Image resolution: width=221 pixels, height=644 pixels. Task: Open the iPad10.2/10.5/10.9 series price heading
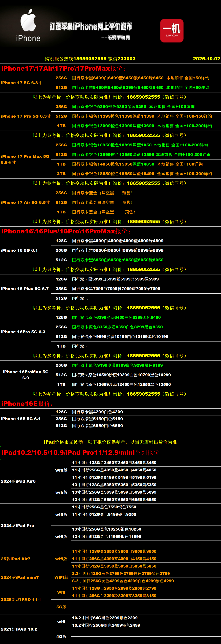(80, 453)
